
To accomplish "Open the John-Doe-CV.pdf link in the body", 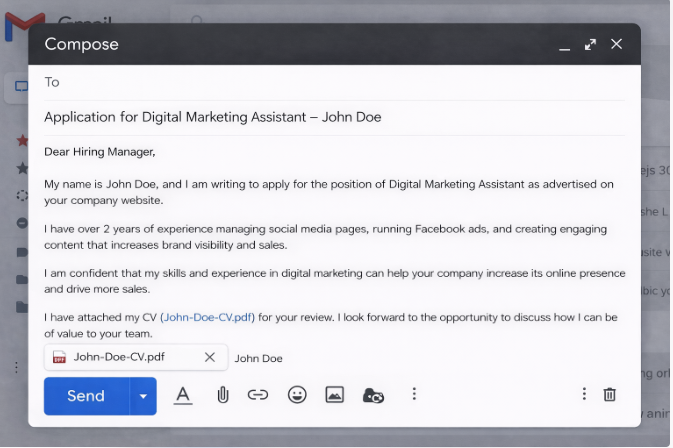I will [x=208, y=317].
